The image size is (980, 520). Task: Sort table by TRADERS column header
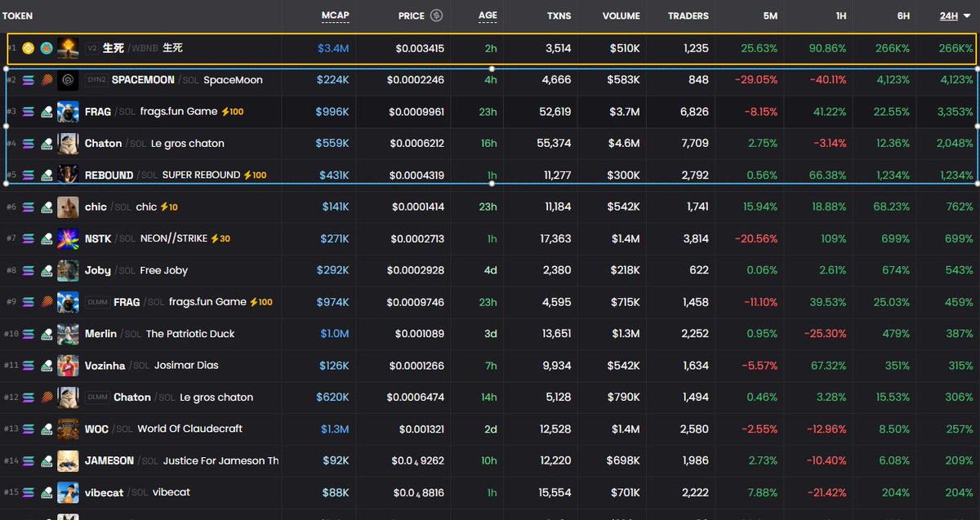click(x=688, y=16)
